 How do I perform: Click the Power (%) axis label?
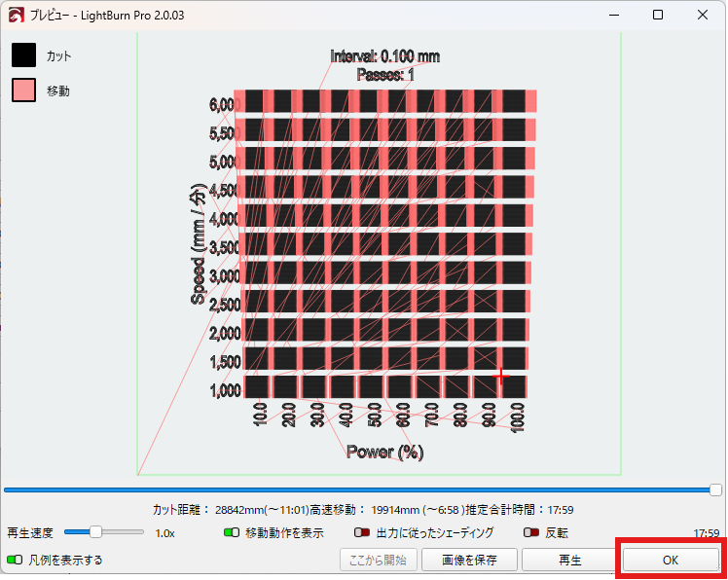(x=385, y=453)
